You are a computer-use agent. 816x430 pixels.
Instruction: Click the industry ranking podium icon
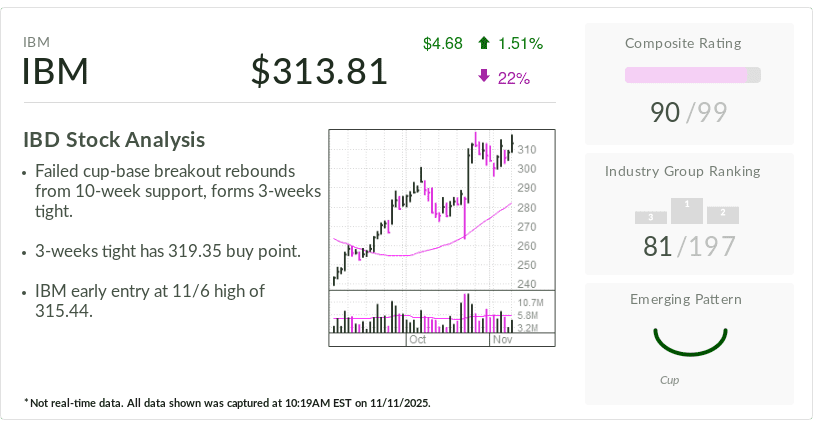coord(687,211)
